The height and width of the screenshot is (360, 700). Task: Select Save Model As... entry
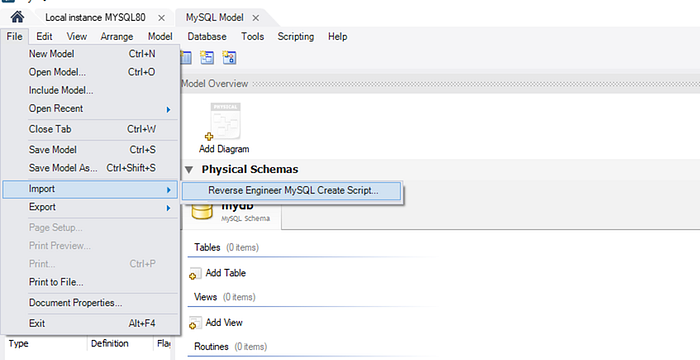90,168
